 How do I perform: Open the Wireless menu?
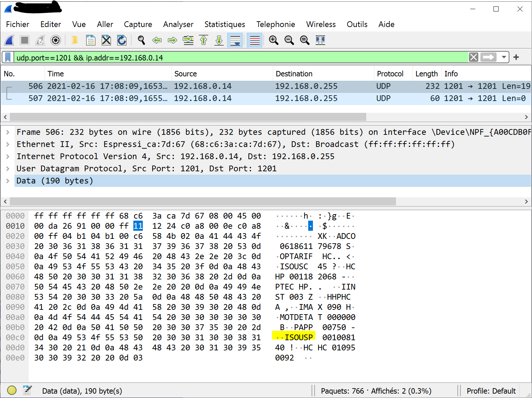pos(321,24)
